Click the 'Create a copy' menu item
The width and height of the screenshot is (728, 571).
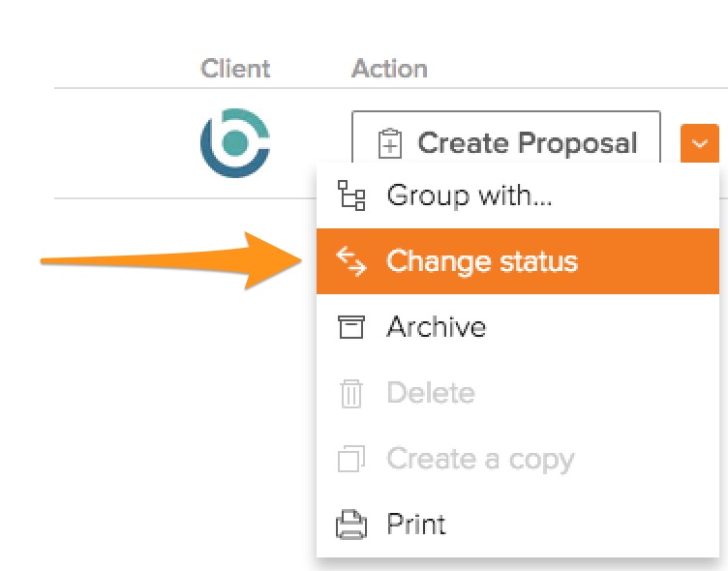pyautogui.click(x=480, y=459)
